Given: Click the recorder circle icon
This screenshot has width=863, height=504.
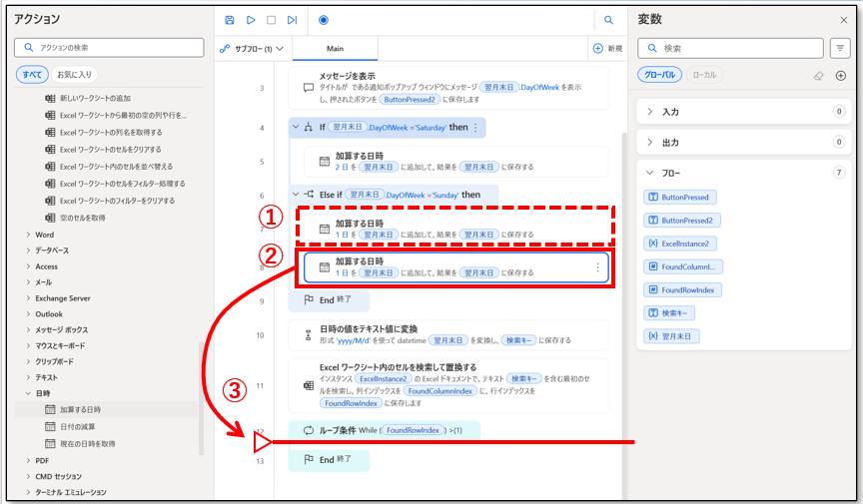Looking at the screenshot, I should (324, 20).
